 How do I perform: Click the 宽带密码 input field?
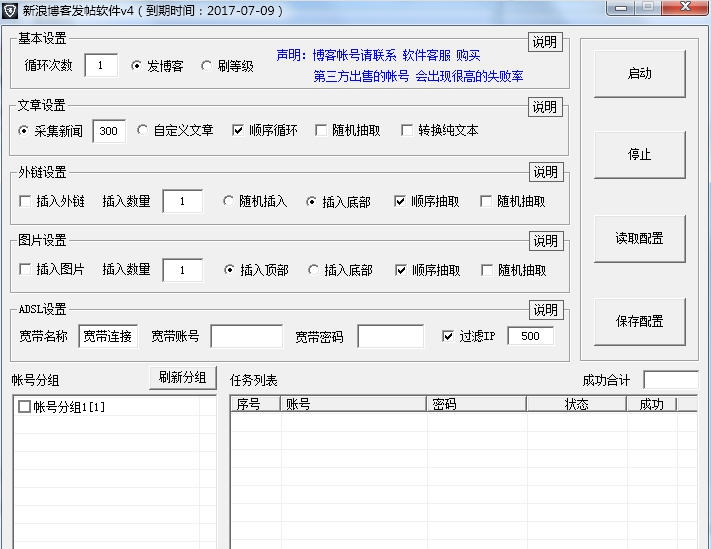(390, 336)
